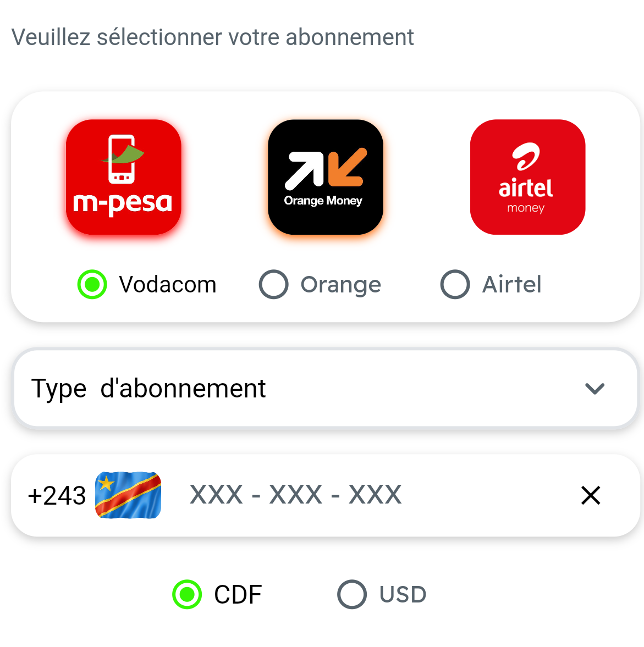Select the Vodacom radio button

pos(92,285)
